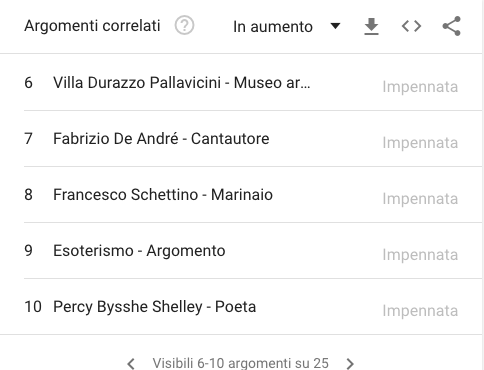Click Impennata label beside Percy Bysshe Shelley
This screenshot has width=484, height=370.
[420, 311]
